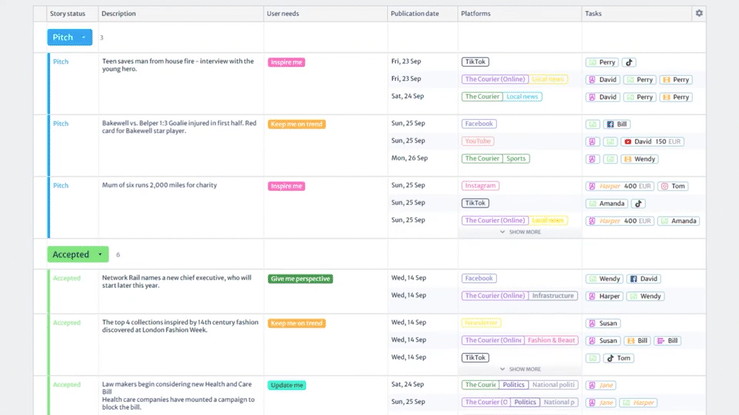Click Facebook task assigned to Bill
The height and width of the screenshot is (415, 739).
[616, 124]
